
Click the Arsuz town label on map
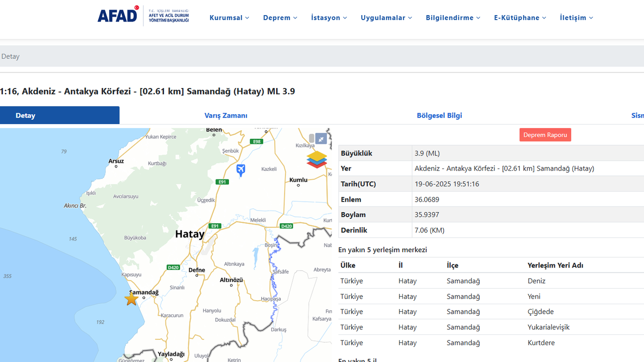pos(116,161)
